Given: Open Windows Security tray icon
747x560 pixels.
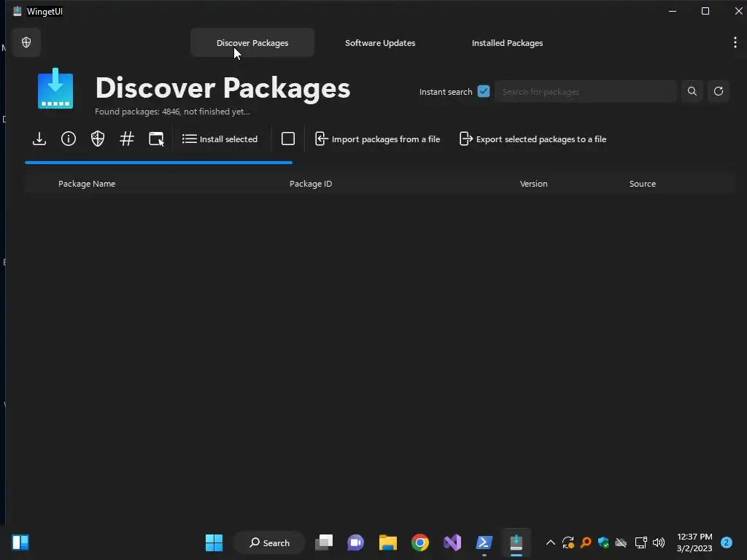Looking at the screenshot, I should coord(603,542).
